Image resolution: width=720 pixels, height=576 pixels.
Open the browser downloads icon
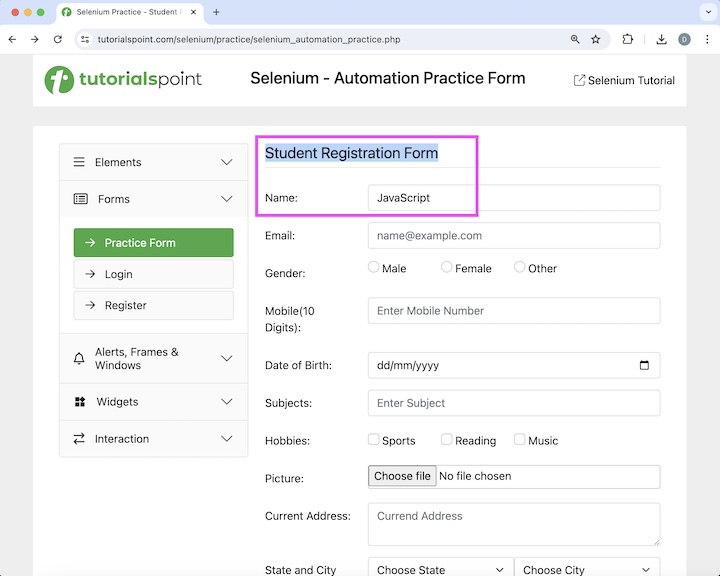click(x=661, y=39)
